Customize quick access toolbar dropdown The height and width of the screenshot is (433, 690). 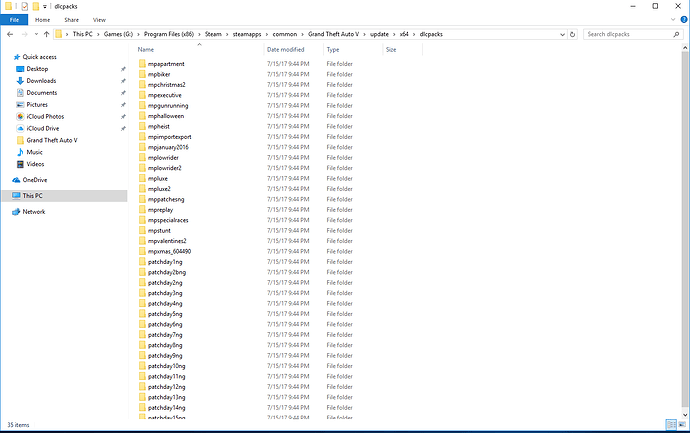pyautogui.click(x=44, y=7)
